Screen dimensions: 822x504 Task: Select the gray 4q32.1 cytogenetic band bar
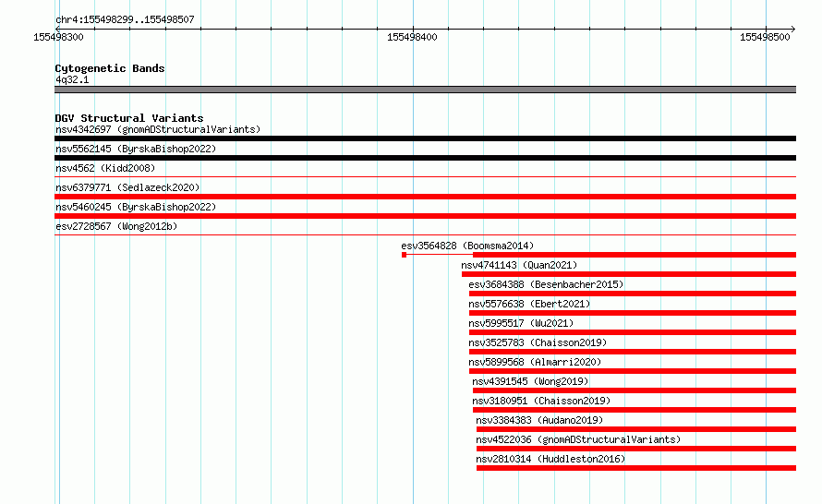[425, 90]
